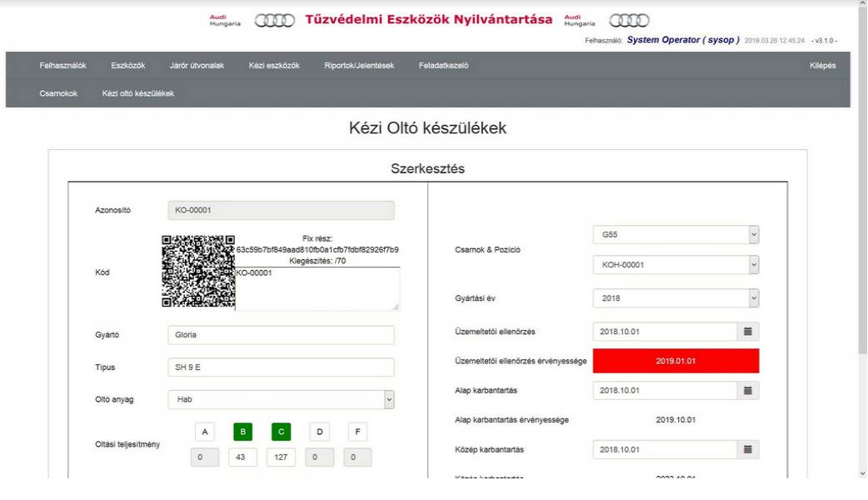This screenshot has height=500, width=868.
Task: Toggle fire class C button
Action: [x=281, y=432]
